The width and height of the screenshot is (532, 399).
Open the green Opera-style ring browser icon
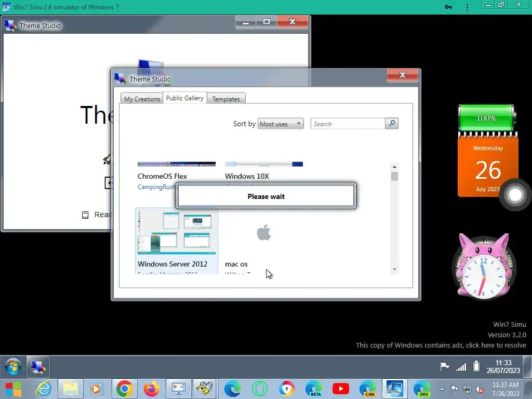[260, 389]
